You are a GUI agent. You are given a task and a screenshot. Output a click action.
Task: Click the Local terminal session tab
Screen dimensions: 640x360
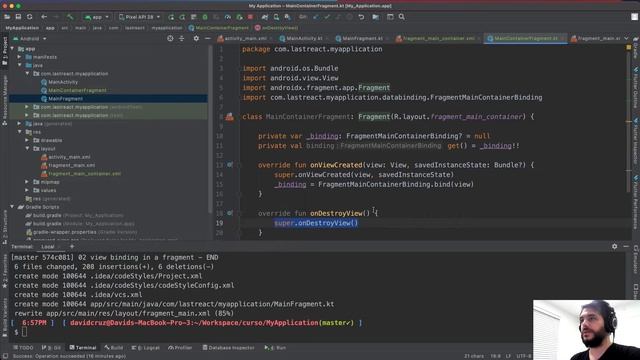48,247
